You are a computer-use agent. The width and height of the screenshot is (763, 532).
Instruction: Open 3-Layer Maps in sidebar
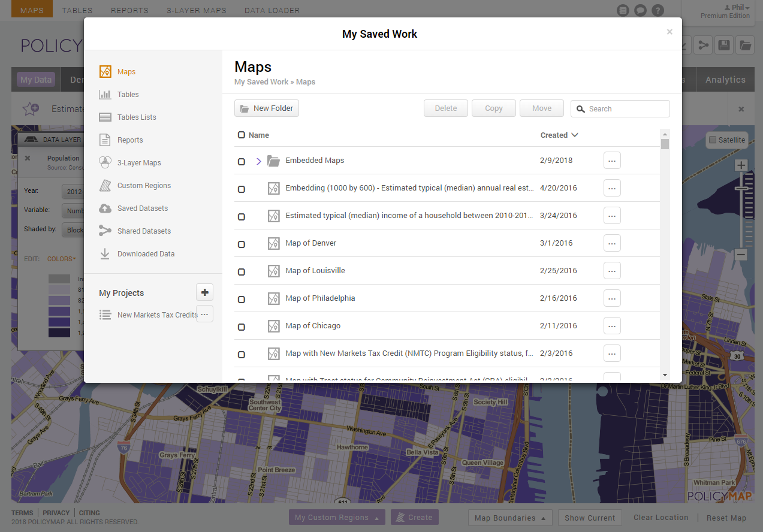click(x=130, y=163)
